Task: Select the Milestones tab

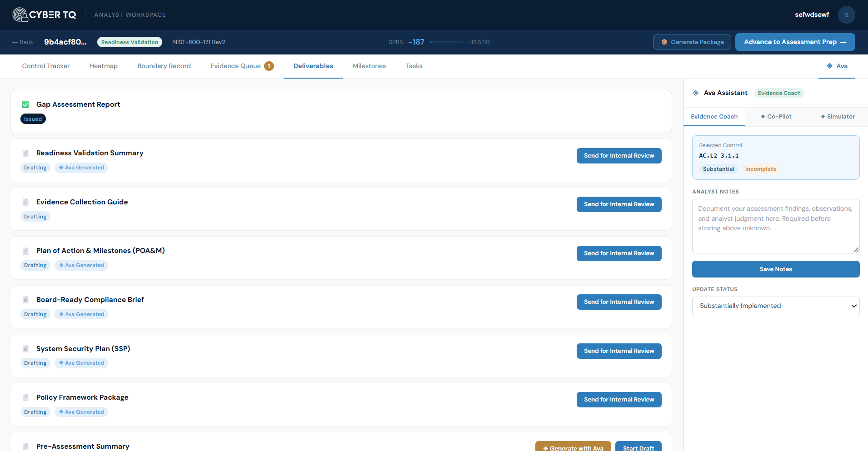Action: pos(369,66)
